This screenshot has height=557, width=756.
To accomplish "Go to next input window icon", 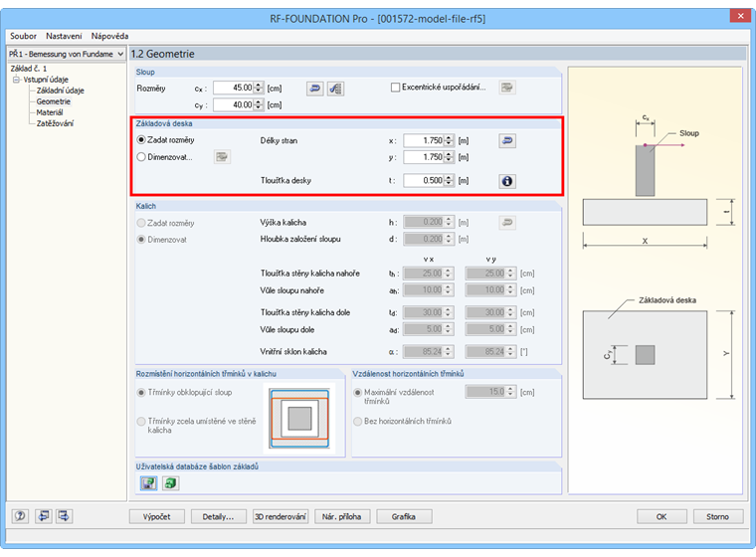I will coord(64,516).
